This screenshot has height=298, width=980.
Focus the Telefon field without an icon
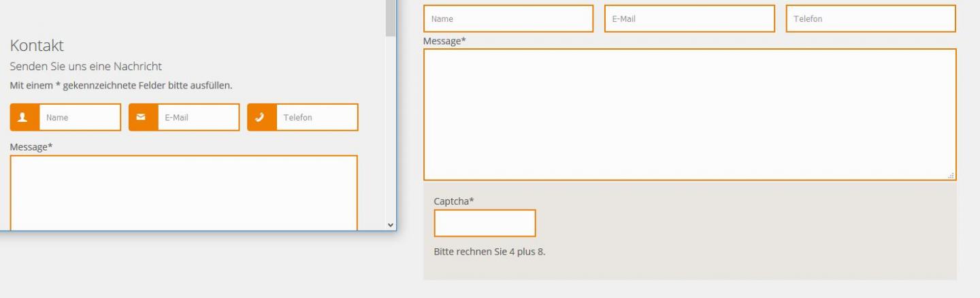[x=870, y=19]
